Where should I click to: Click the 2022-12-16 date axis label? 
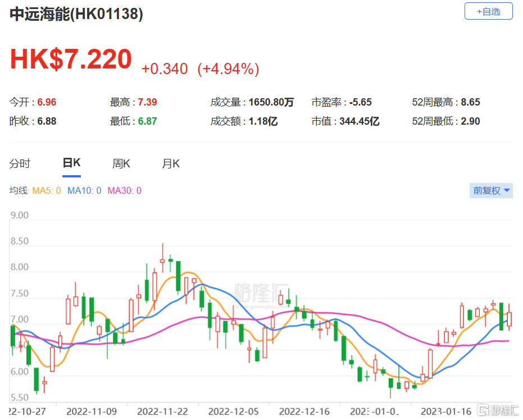pos(304,412)
